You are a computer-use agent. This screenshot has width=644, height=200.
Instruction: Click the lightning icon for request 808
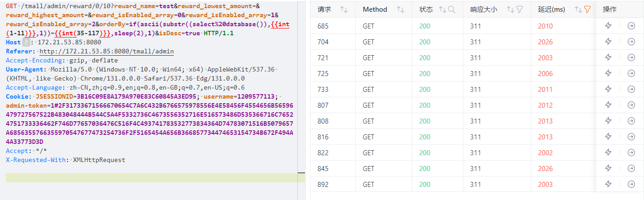(608, 121)
